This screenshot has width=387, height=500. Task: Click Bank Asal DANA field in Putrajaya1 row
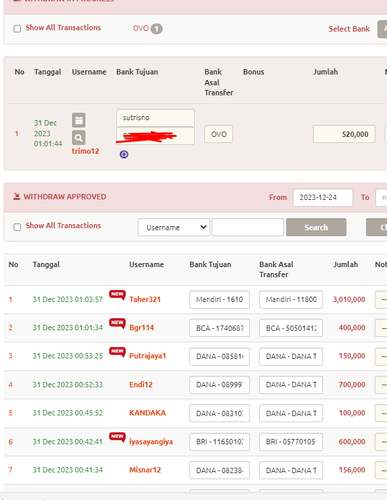(x=291, y=356)
